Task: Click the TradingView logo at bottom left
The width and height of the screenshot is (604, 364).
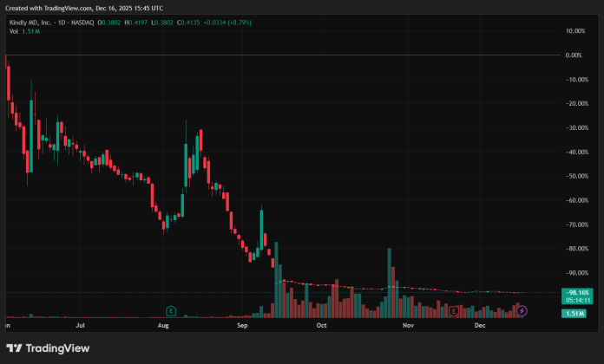Action: click(61, 348)
